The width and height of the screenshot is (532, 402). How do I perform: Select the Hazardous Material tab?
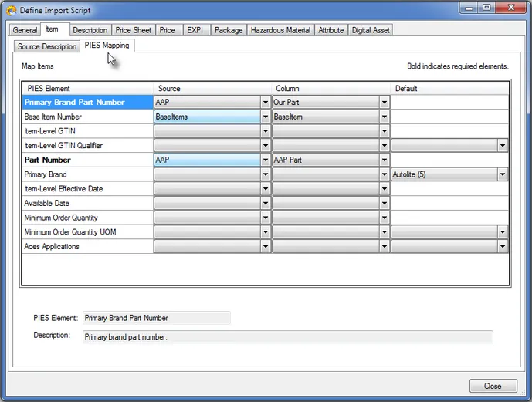pyautogui.click(x=282, y=30)
